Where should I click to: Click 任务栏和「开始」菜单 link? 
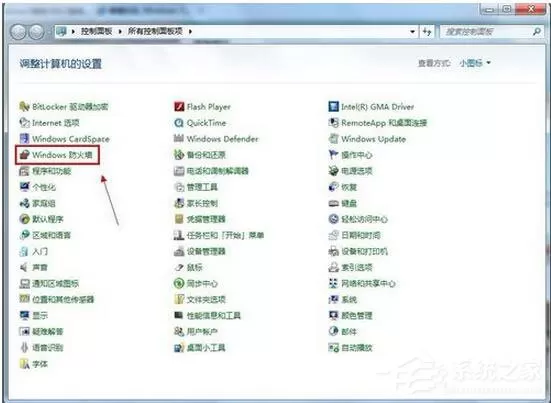pos(226,235)
